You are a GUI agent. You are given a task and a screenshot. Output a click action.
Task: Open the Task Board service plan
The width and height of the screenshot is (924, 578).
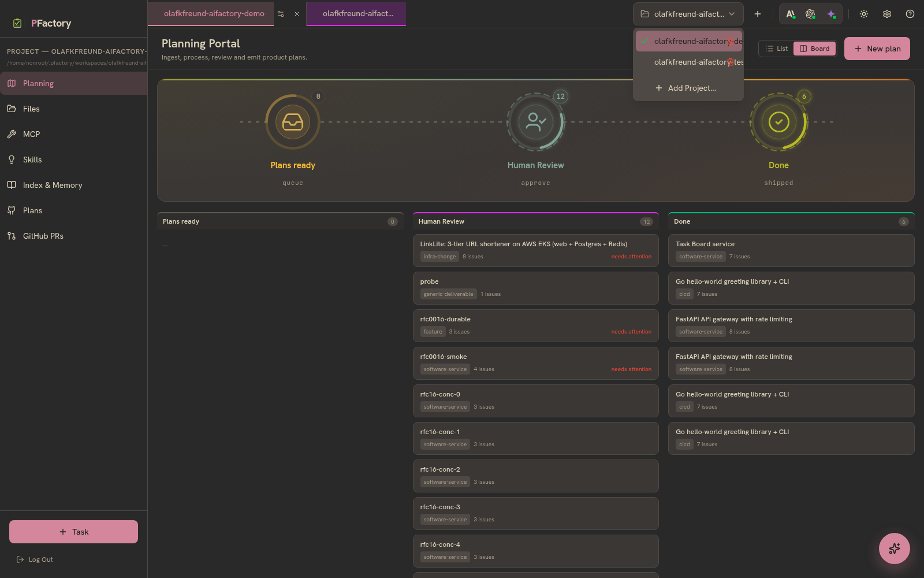point(791,250)
